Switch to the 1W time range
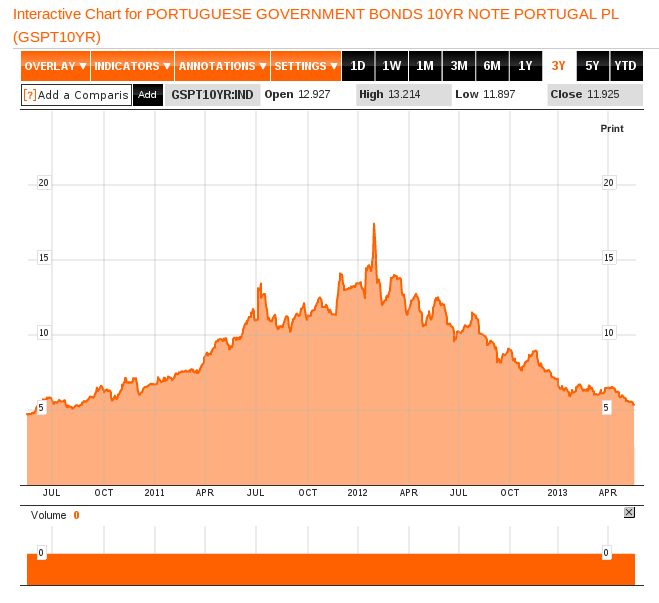Viewport: 659px width, 603px height. pos(392,66)
